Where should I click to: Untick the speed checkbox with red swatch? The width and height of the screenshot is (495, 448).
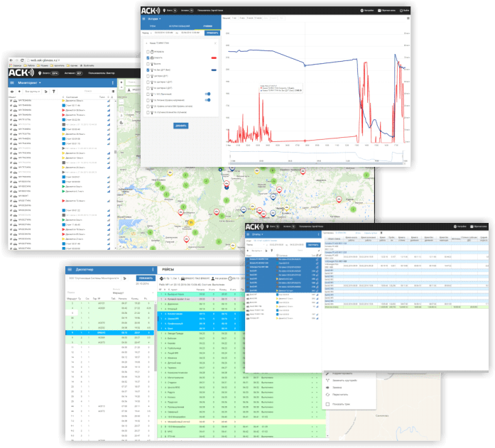148,58
